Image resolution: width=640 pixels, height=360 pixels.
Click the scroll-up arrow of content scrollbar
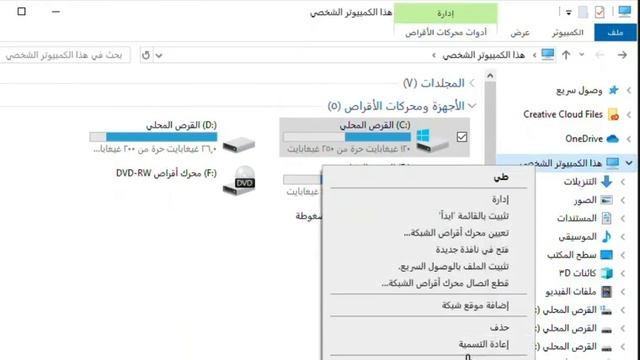[490, 76]
